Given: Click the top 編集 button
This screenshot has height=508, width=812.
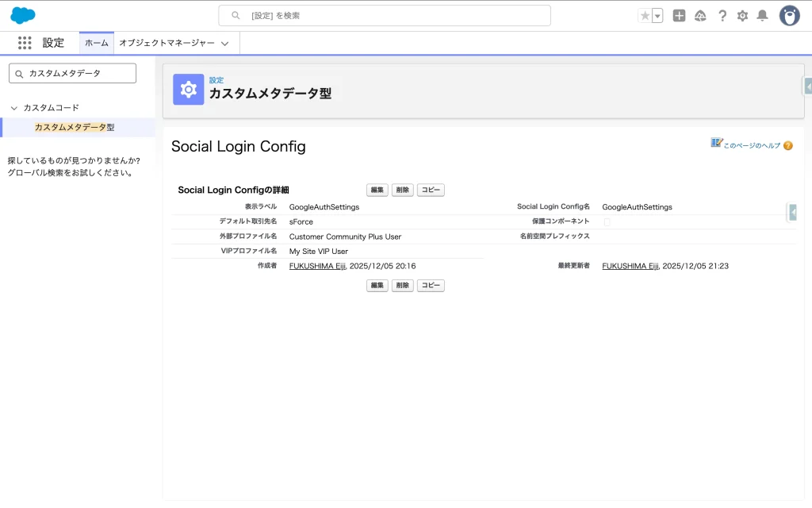Looking at the screenshot, I should (377, 190).
